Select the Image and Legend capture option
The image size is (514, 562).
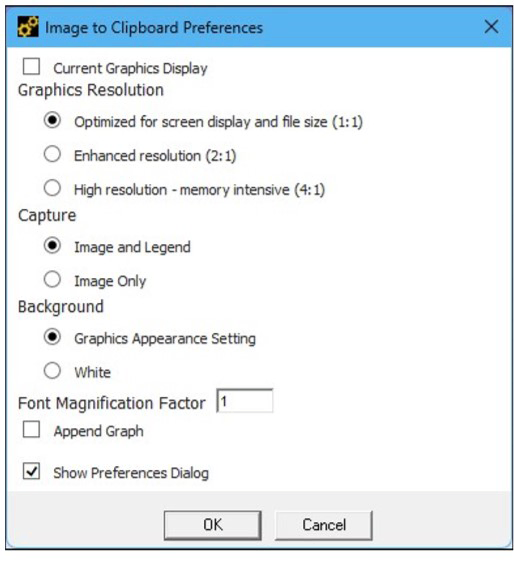[x=52, y=246]
